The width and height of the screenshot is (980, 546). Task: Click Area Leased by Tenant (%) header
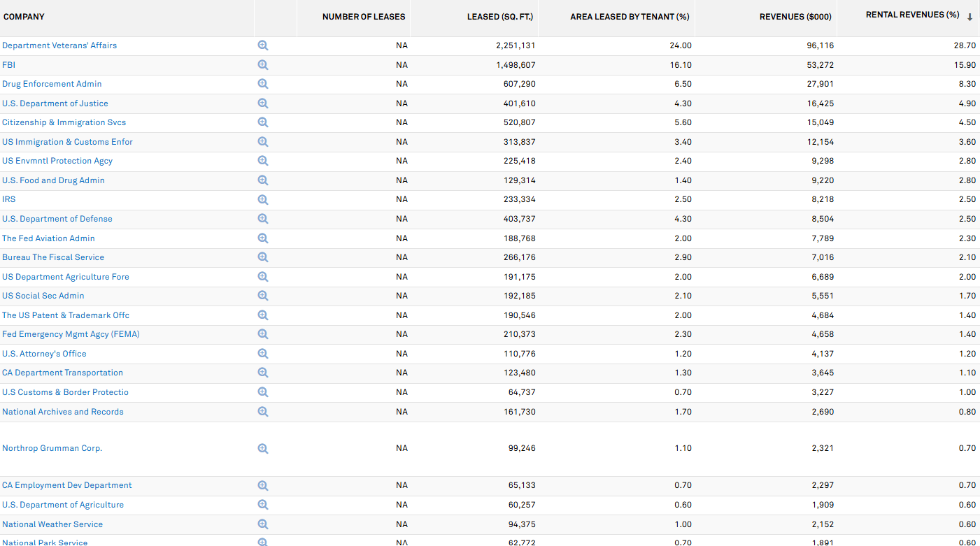630,17
